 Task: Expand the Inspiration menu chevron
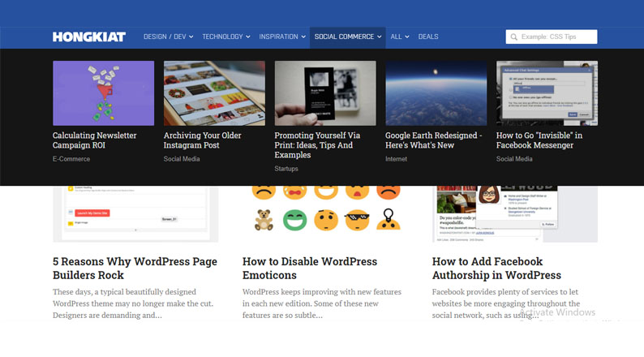303,37
